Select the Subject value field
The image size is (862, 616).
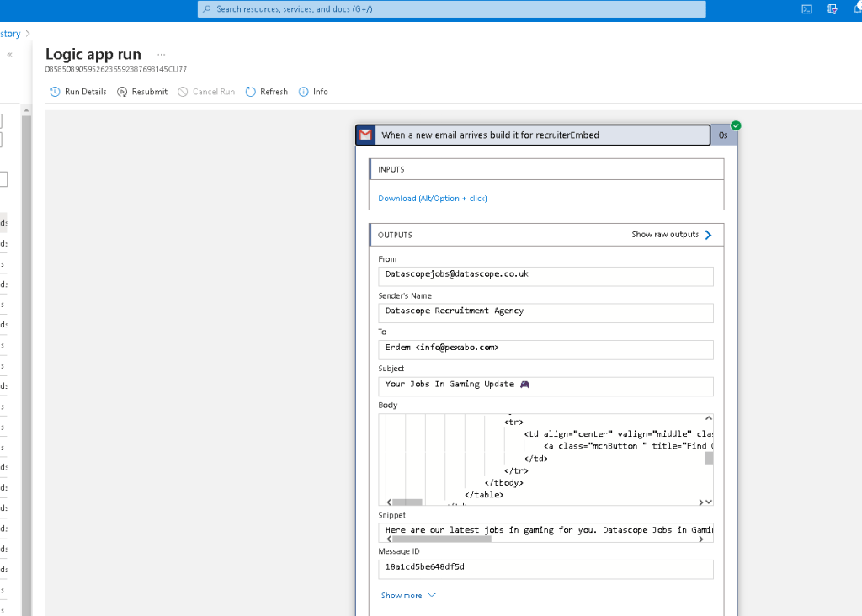pyautogui.click(x=545, y=386)
